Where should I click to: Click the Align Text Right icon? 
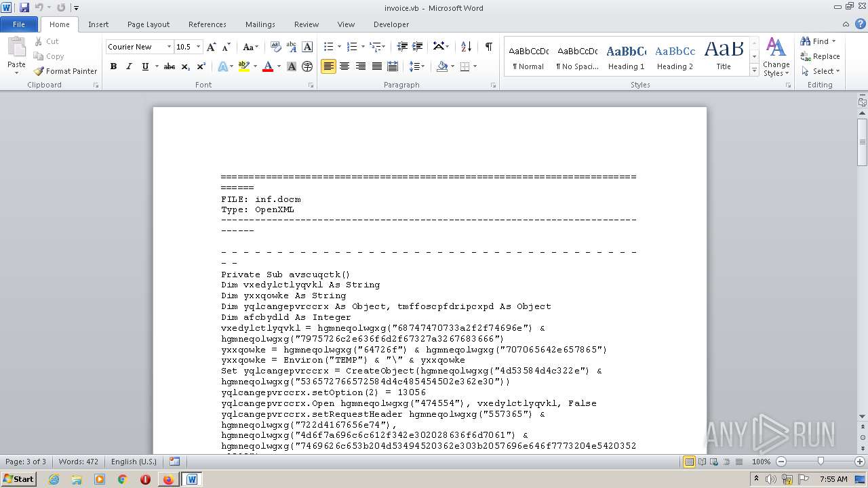click(361, 66)
